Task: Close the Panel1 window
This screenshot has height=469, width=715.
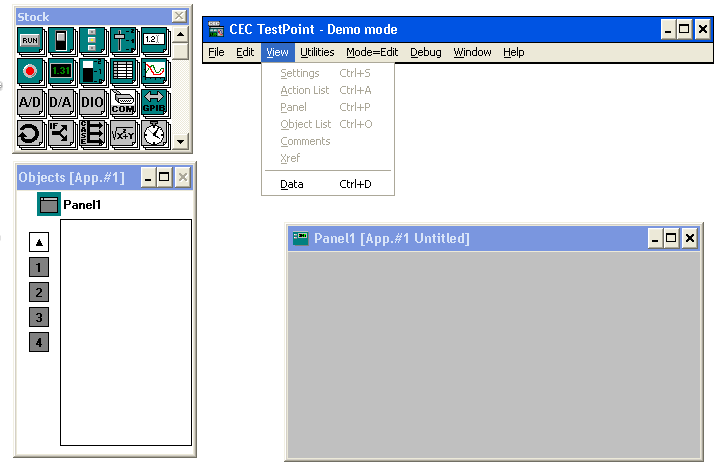Action: click(690, 238)
